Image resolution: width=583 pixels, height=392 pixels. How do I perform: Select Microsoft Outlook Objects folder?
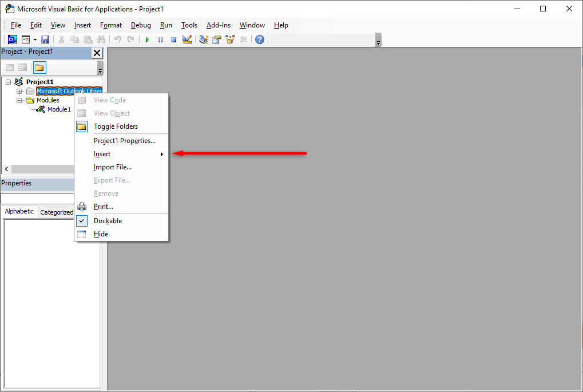[69, 91]
